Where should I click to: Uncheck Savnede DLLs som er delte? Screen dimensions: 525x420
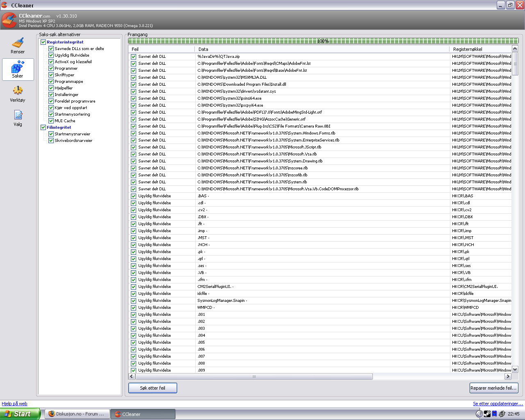tap(51, 48)
